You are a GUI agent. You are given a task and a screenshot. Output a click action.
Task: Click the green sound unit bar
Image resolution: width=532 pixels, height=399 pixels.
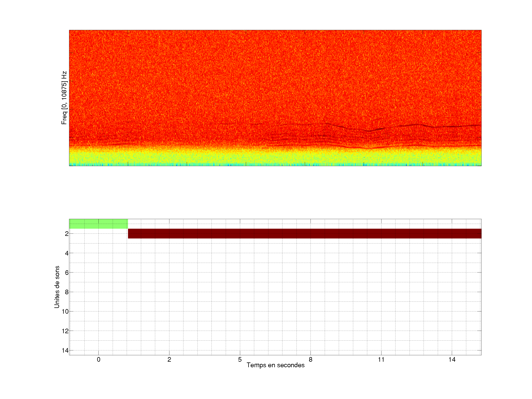point(98,224)
